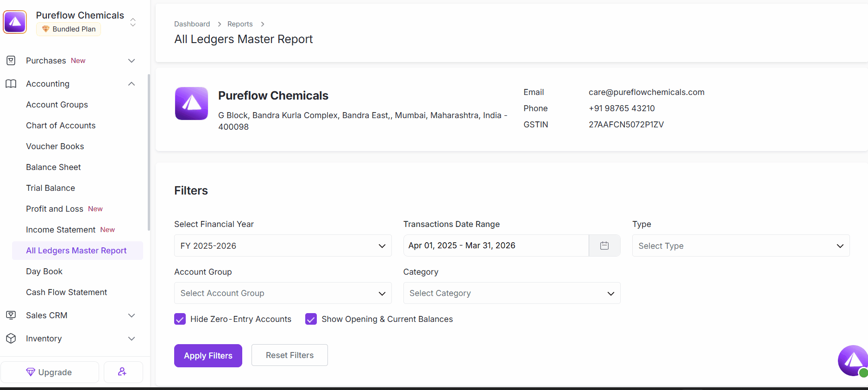
Task: Open the Select Type dropdown
Action: tap(740, 245)
